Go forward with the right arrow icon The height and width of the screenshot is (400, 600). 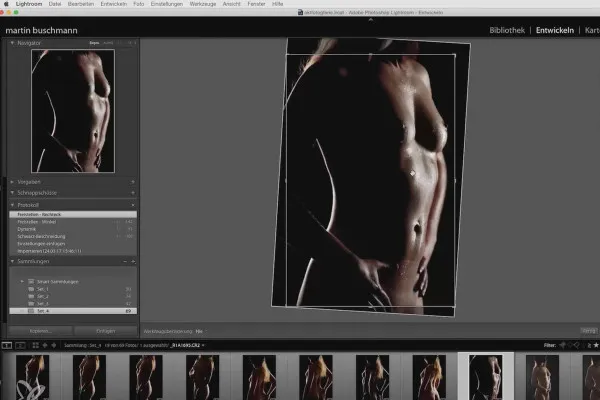click(x=54, y=345)
